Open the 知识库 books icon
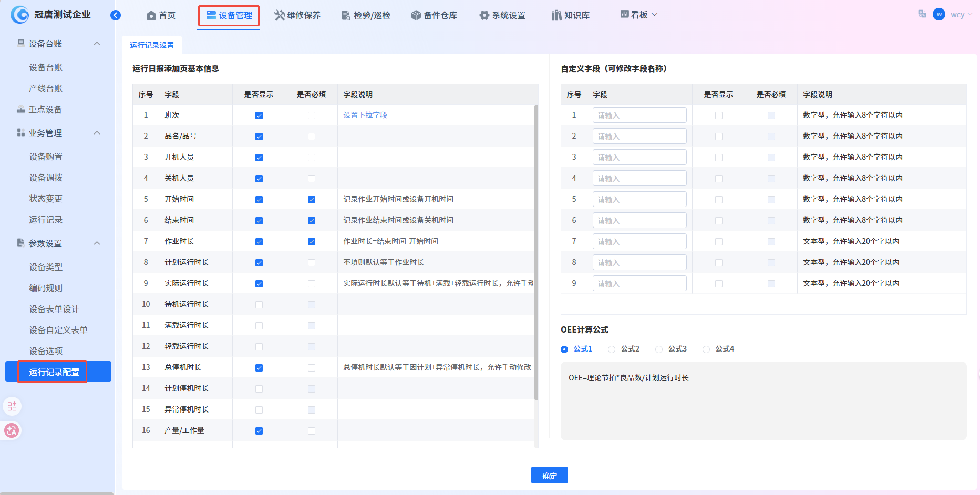The height and width of the screenshot is (495, 980). tap(556, 15)
